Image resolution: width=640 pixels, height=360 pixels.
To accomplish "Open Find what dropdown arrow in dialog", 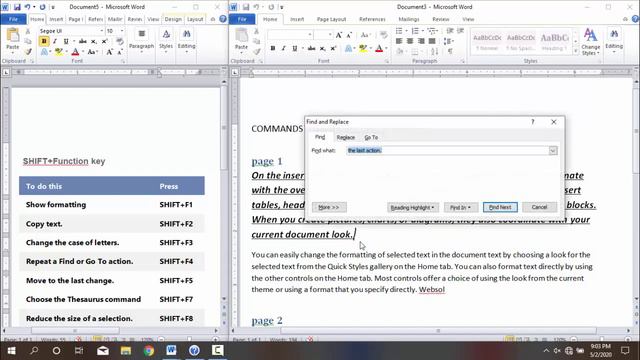I will (553, 151).
